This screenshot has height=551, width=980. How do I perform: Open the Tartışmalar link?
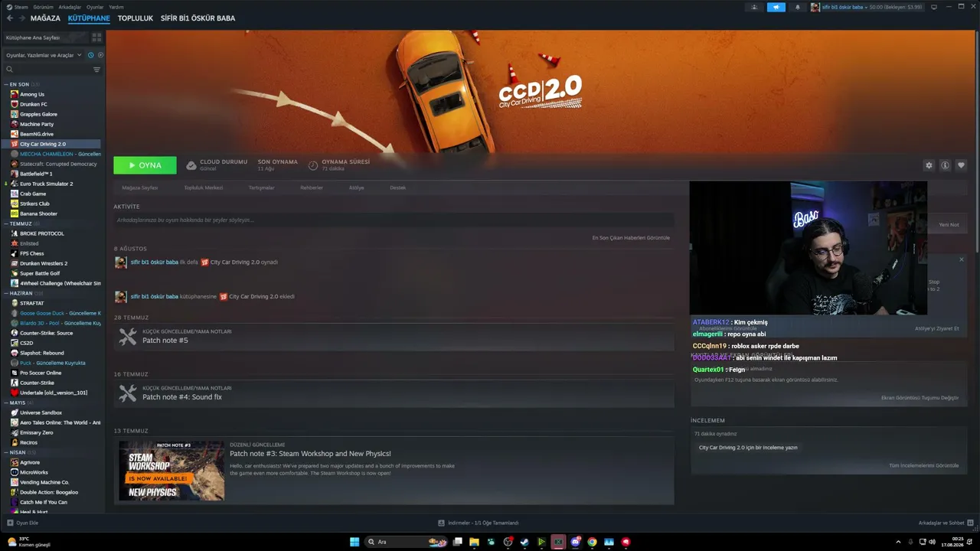point(262,187)
